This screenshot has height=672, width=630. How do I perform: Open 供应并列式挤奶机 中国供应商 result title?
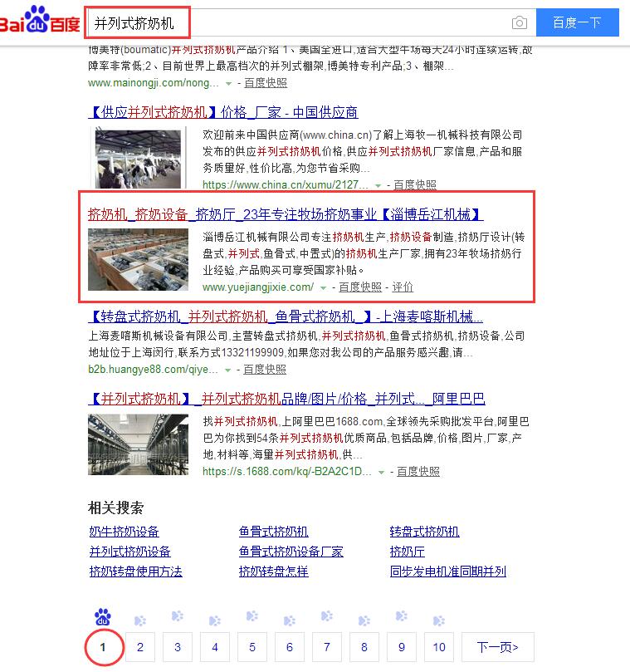(223, 112)
